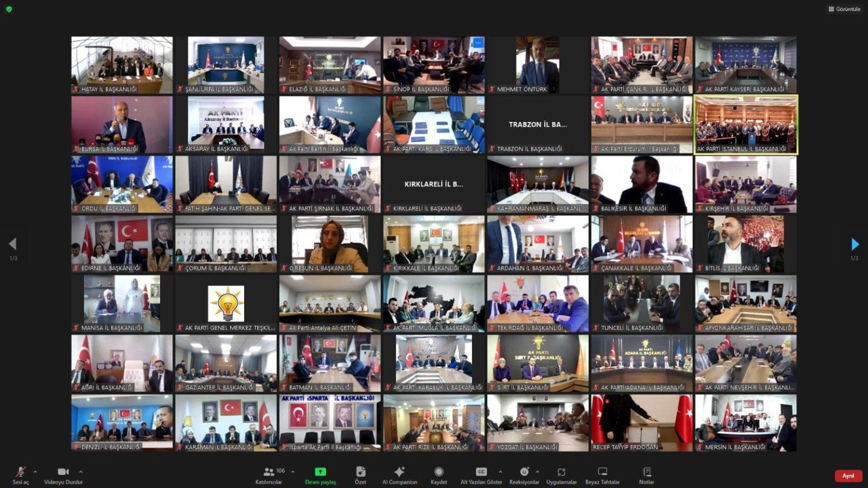Open audio options chevron next to Sesi aç
The height and width of the screenshot is (488, 868).
click(x=35, y=472)
